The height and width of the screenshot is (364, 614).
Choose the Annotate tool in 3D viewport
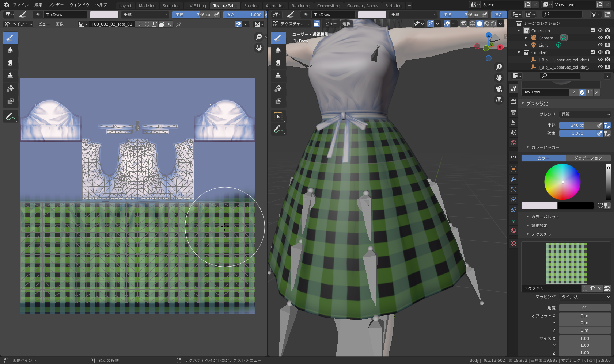click(x=278, y=129)
